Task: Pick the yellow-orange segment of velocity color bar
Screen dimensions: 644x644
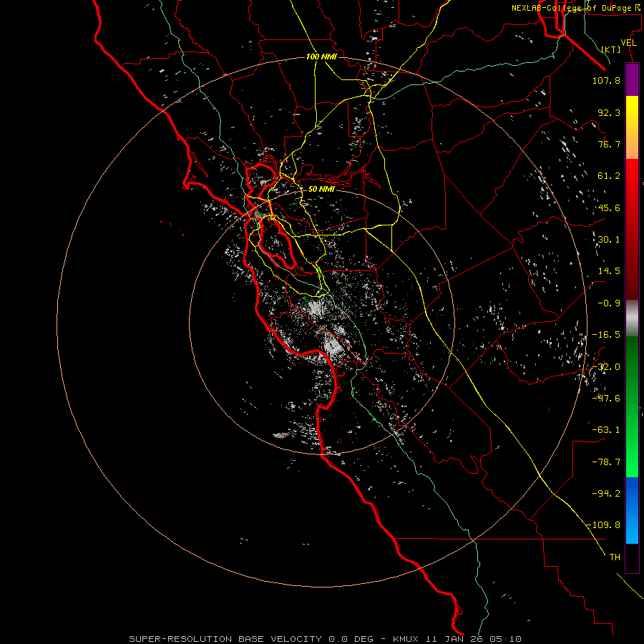Action: click(632, 127)
